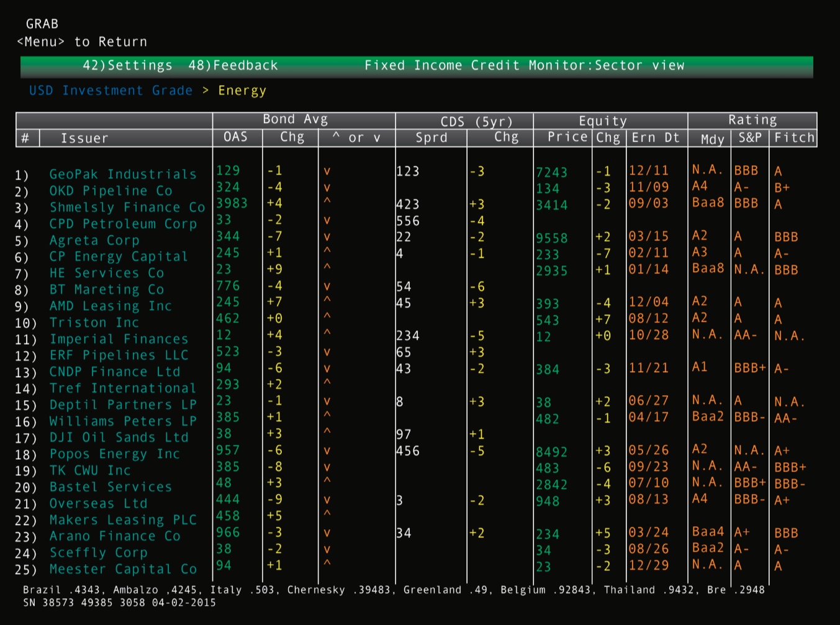The height and width of the screenshot is (625, 840).
Task: Sort by the OAS column header
Action: pos(236,137)
